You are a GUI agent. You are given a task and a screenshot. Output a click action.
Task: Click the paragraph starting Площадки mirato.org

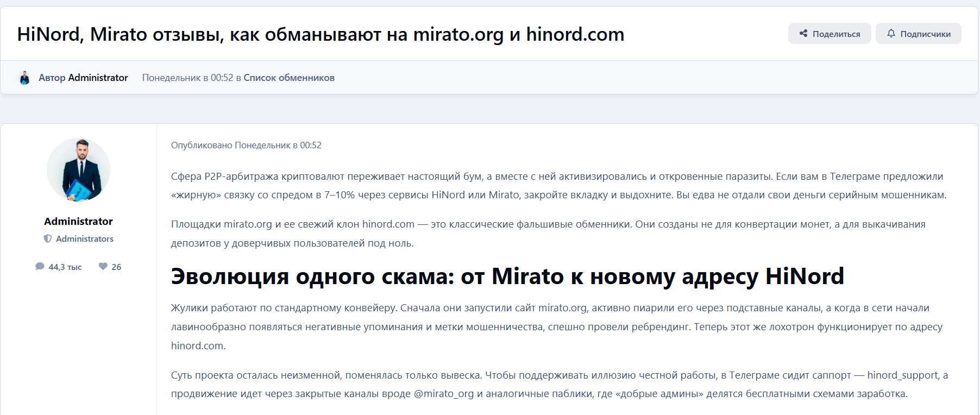[x=548, y=234]
